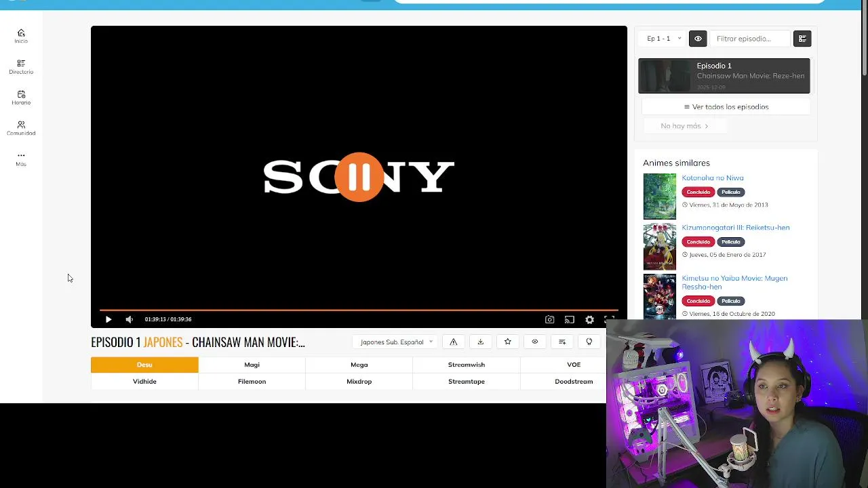Viewport: 868px width, 488px height.
Task: Click the Kotonoha no Niwa poster thumbnail
Action: (660, 197)
